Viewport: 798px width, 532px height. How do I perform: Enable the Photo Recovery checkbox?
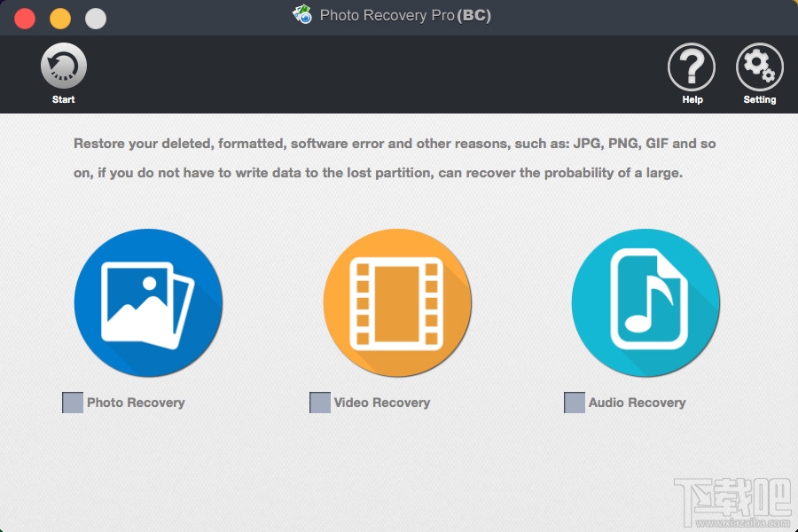pos(73,403)
